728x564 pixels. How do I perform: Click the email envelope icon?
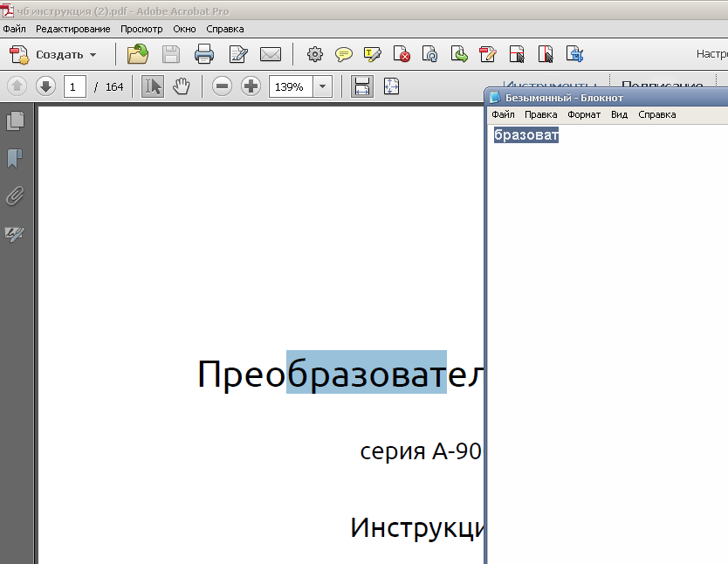[x=271, y=54]
